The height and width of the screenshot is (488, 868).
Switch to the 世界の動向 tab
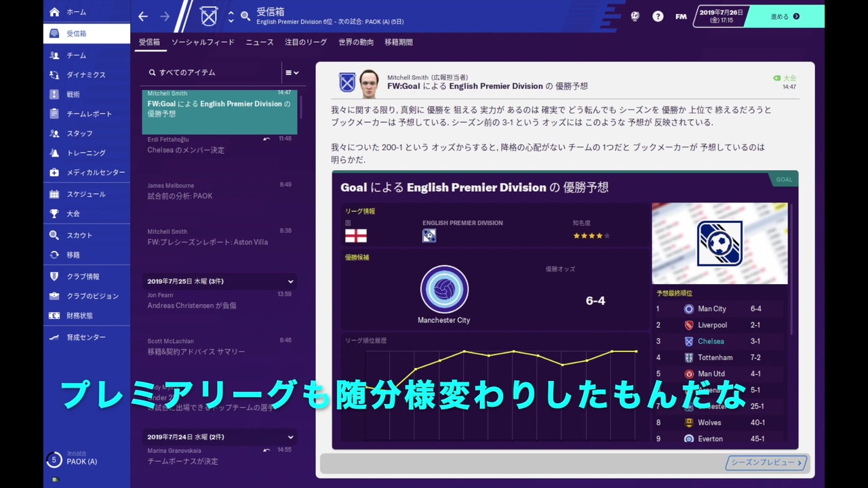[356, 42]
